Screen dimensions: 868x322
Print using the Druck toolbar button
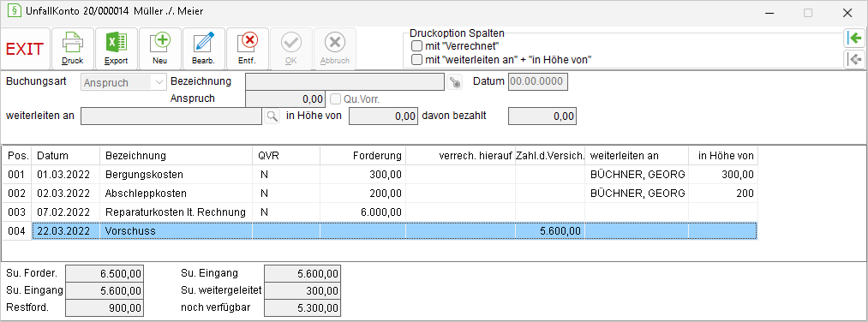[x=73, y=49]
